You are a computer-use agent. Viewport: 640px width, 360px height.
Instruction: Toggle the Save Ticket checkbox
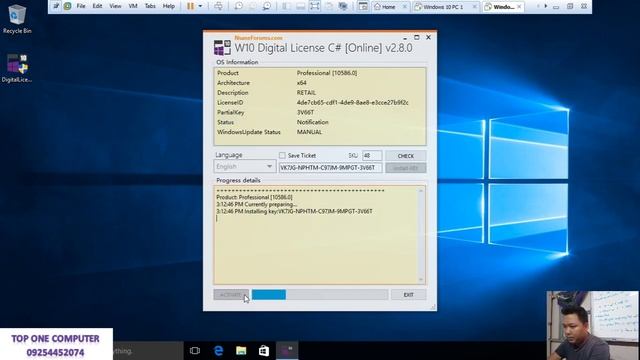(282, 156)
